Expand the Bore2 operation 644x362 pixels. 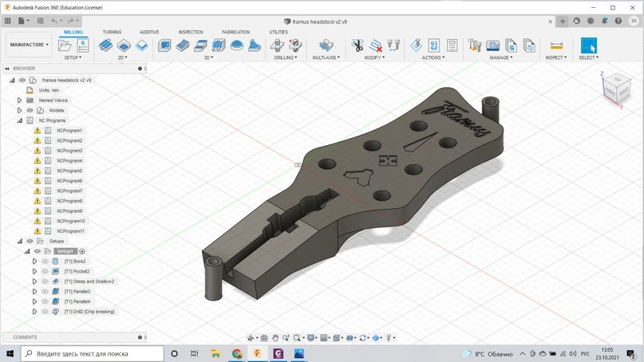coord(34,261)
